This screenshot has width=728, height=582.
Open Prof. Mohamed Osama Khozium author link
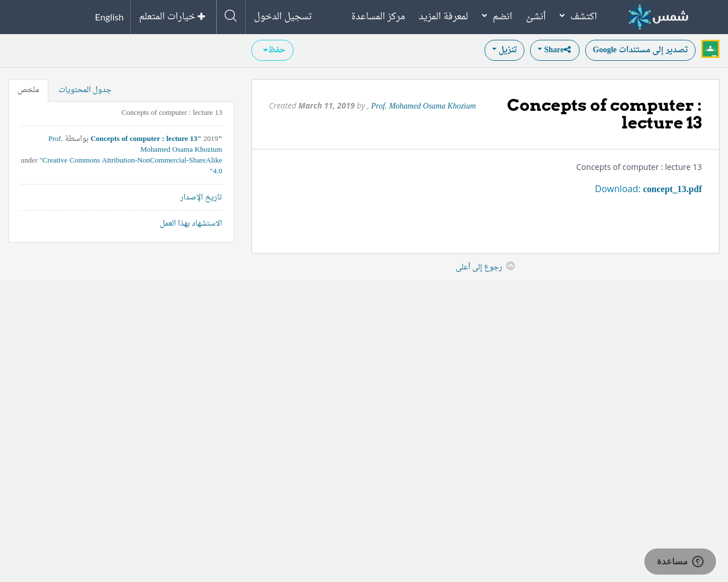pyautogui.click(x=423, y=106)
